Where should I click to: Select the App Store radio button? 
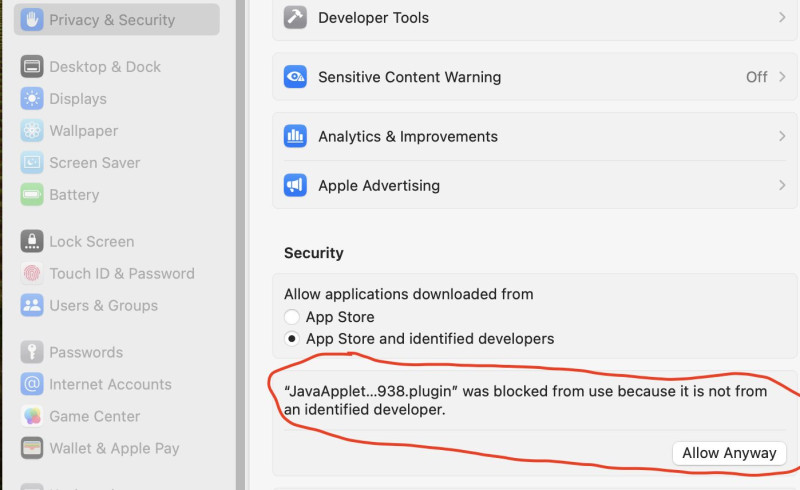(292, 317)
